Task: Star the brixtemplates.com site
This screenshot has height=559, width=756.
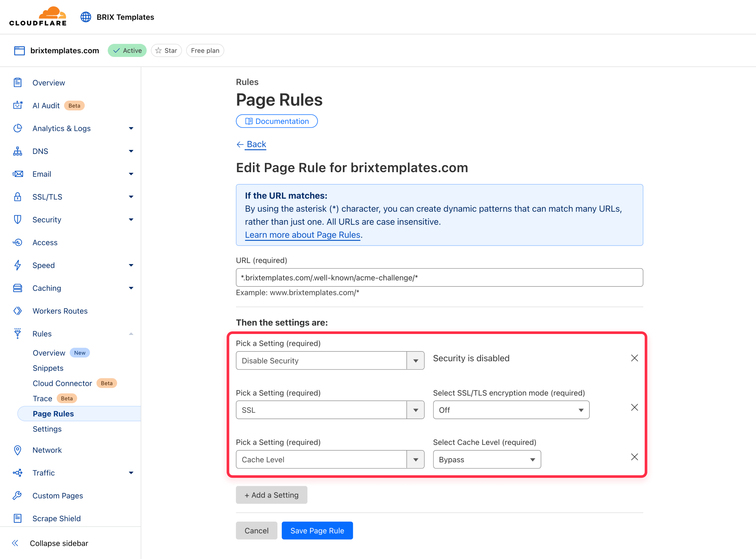Action: 166,50
